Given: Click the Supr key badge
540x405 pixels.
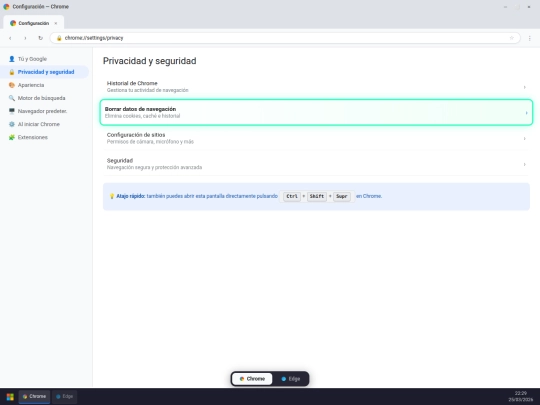Looking at the screenshot, I should click(342, 196).
